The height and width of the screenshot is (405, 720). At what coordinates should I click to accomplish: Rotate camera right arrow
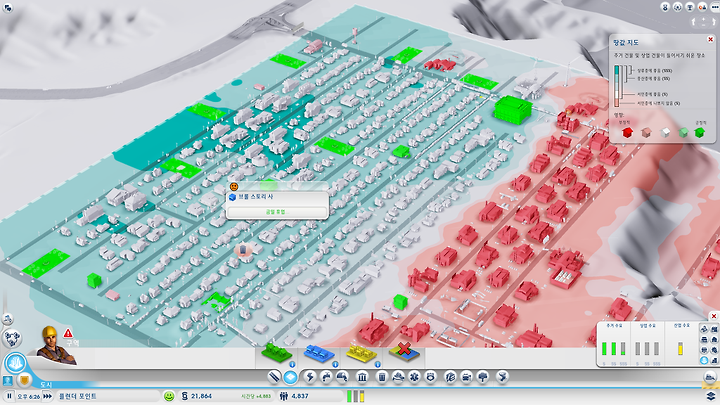click(714, 22)
